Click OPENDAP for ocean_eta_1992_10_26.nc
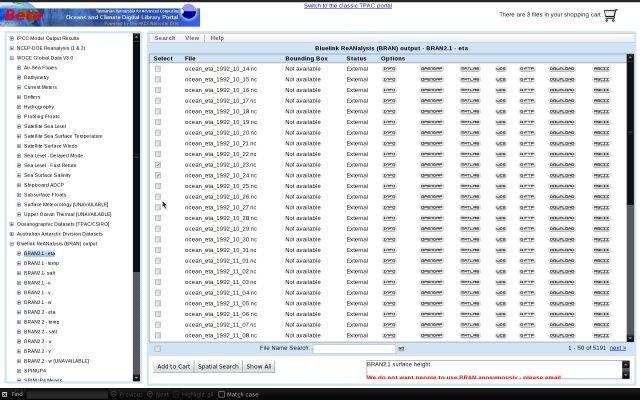 point(431,197)
